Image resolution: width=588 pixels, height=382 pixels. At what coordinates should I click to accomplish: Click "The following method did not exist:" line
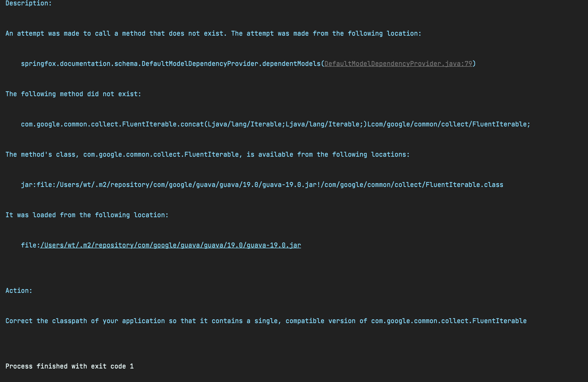click(x=73, y=94)
